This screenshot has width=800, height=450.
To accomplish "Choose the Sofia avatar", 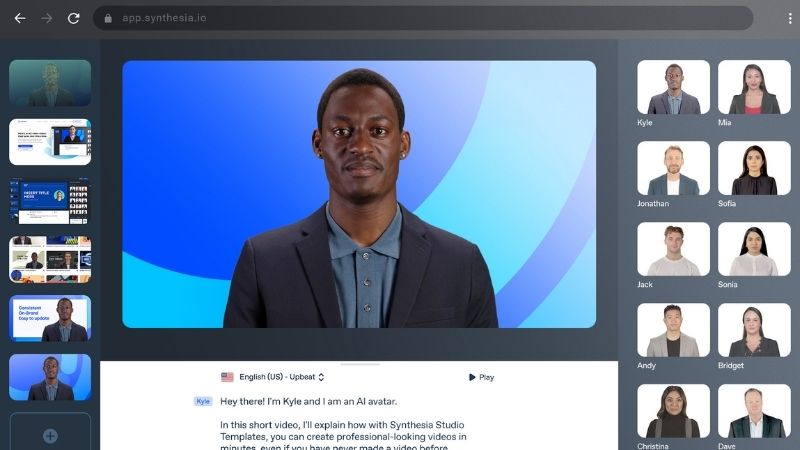I will (754, 168).
